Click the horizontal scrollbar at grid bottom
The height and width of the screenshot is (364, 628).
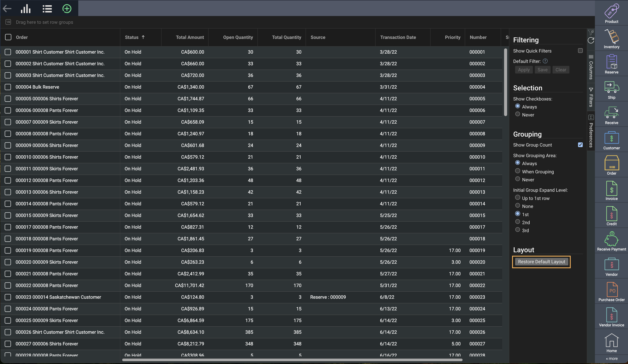[292, 360]
